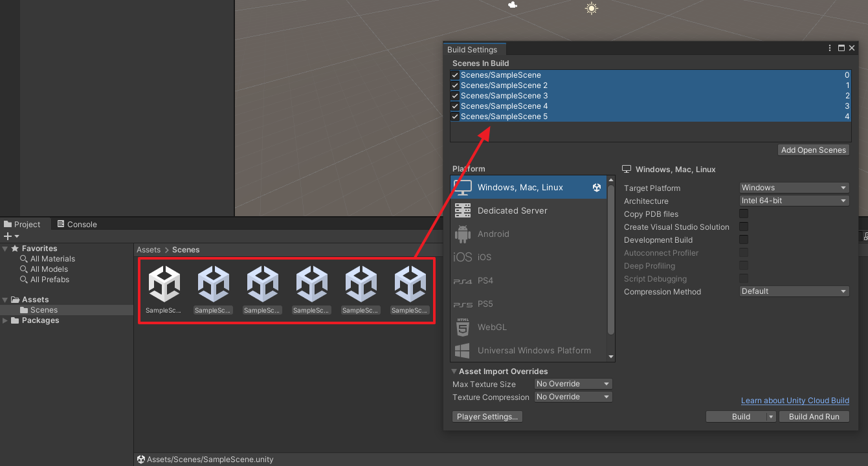Open the Build Settings kebab options menu
The width and height of the screenshot is (868, 466).
point(830,49)
